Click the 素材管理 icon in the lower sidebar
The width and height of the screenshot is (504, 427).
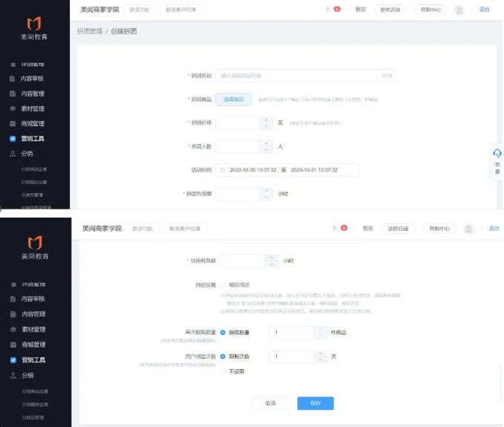(13, 329)
